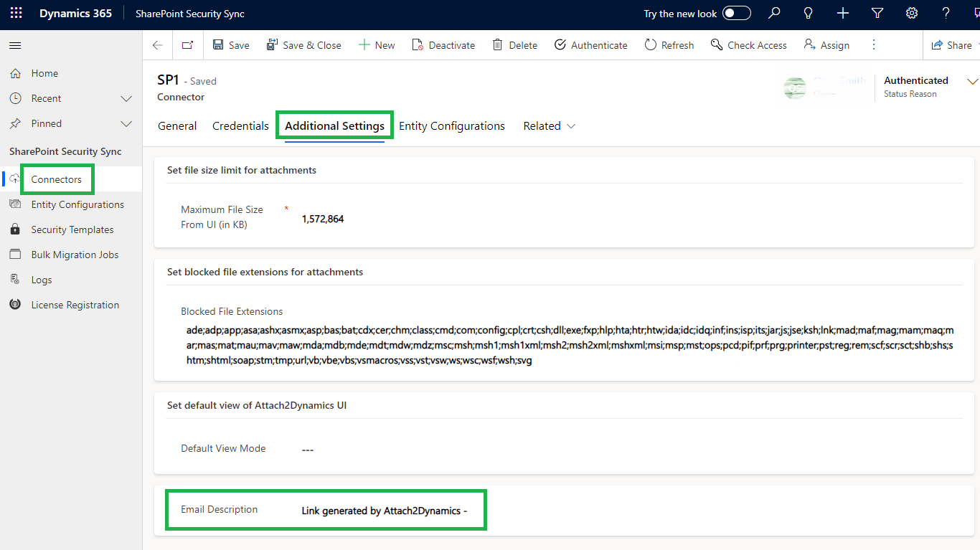Click the Maximum File Size value field
The width and height of the screenshot is (980, 550).
point(323,219)
